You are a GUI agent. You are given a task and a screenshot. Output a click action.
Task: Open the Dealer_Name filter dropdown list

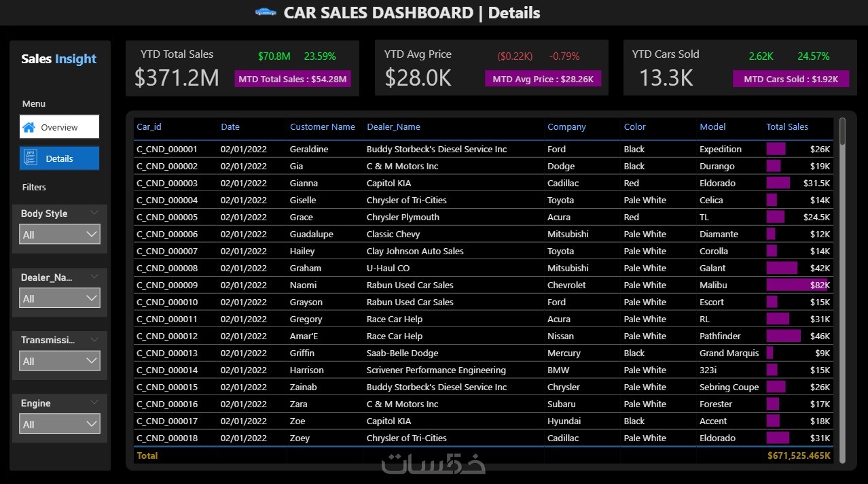(x=59, y=298)
